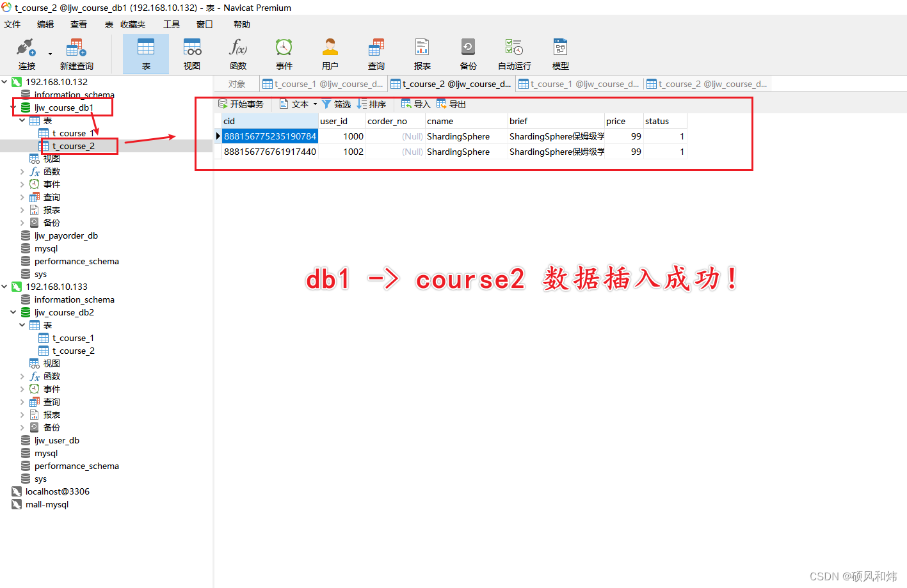Select the ljw_user_db database
This screenshot has width=907, height=588.
[57, 440]
